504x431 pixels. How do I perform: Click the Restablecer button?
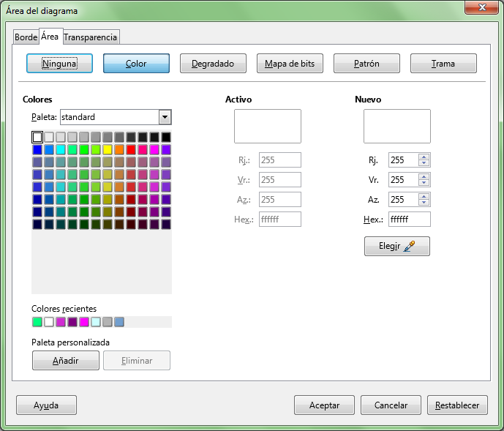pyautogui.click(x=457, y=405)
